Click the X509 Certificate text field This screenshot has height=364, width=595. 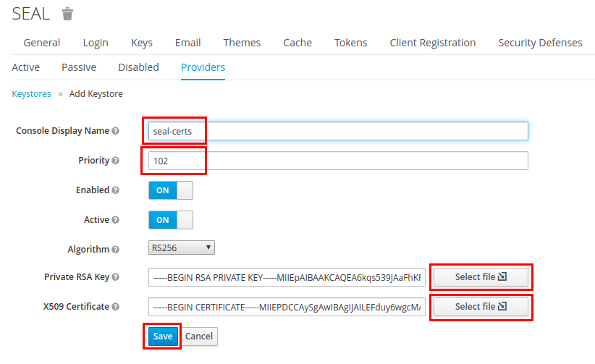[287, 307]
